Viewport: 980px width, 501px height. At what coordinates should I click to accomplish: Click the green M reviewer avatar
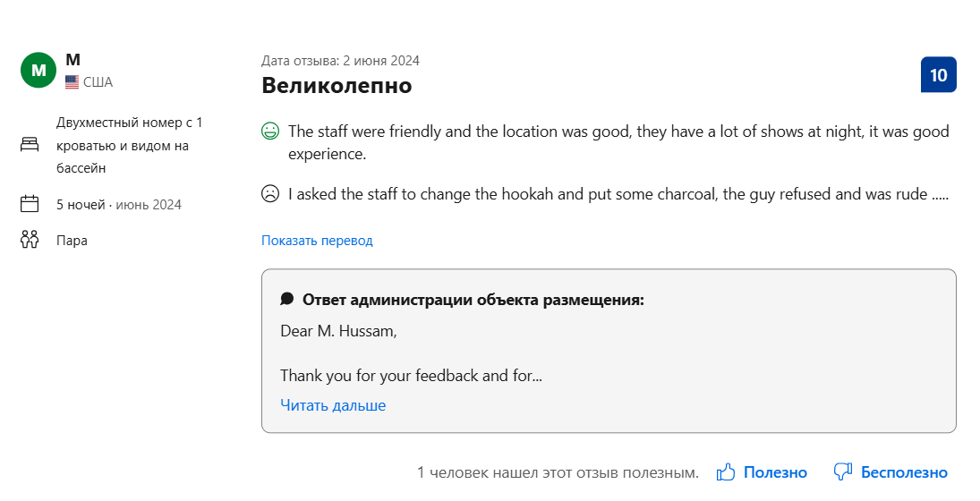[38, 70]
